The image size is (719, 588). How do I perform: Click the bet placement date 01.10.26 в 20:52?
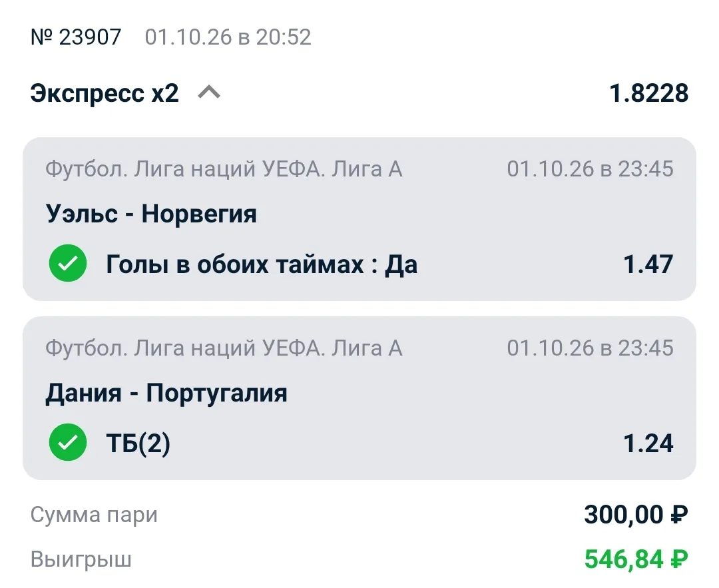pyautogui.click(x=228, y=37)
